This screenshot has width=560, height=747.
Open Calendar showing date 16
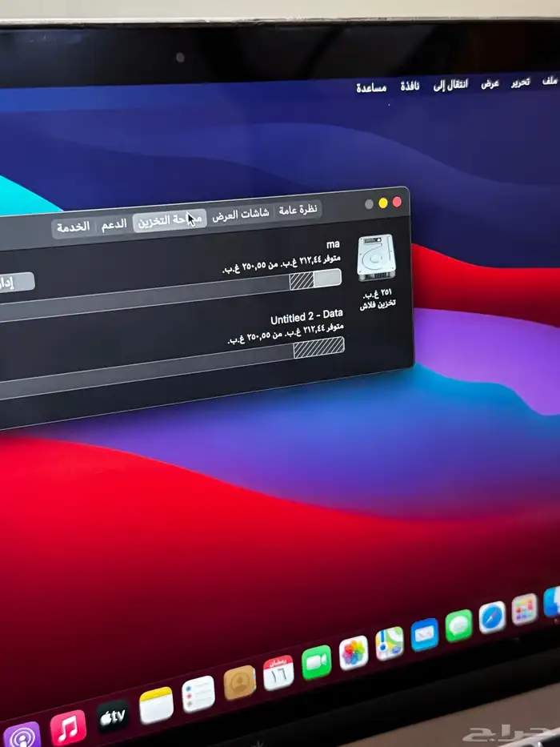[278, 673]
